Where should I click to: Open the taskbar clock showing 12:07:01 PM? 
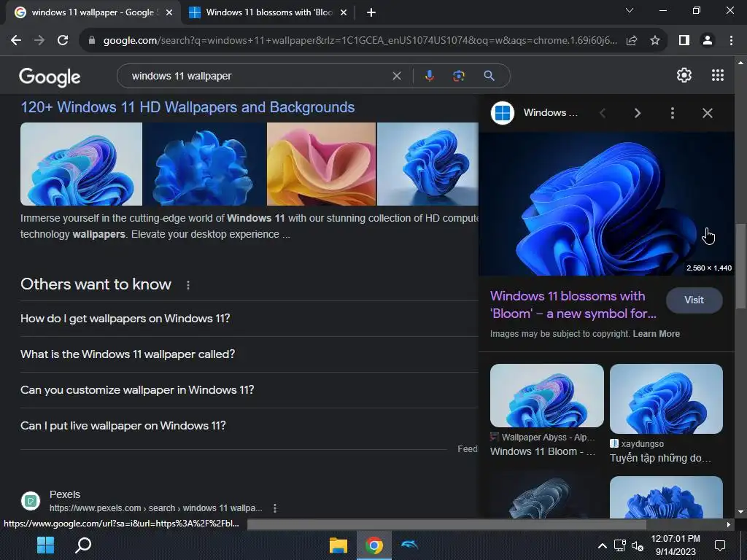[675, 545]
